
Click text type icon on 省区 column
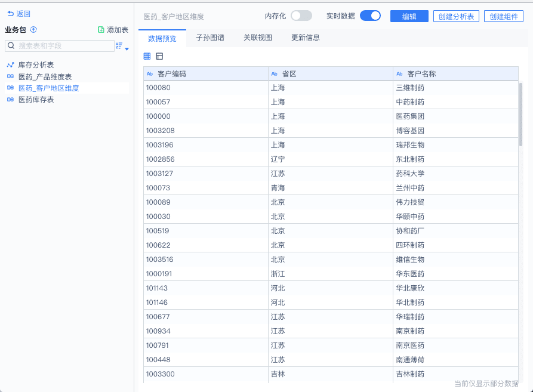[x=275, y=74]
